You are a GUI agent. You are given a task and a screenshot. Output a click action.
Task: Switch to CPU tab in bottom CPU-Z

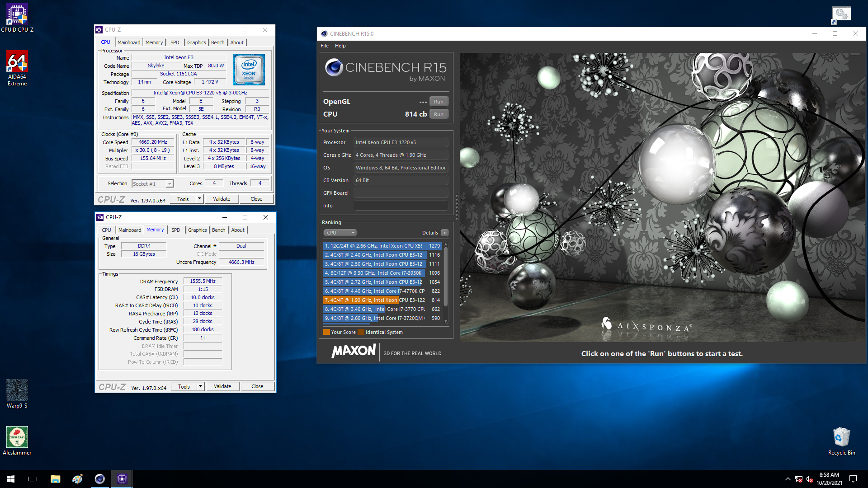pos(106,230)
